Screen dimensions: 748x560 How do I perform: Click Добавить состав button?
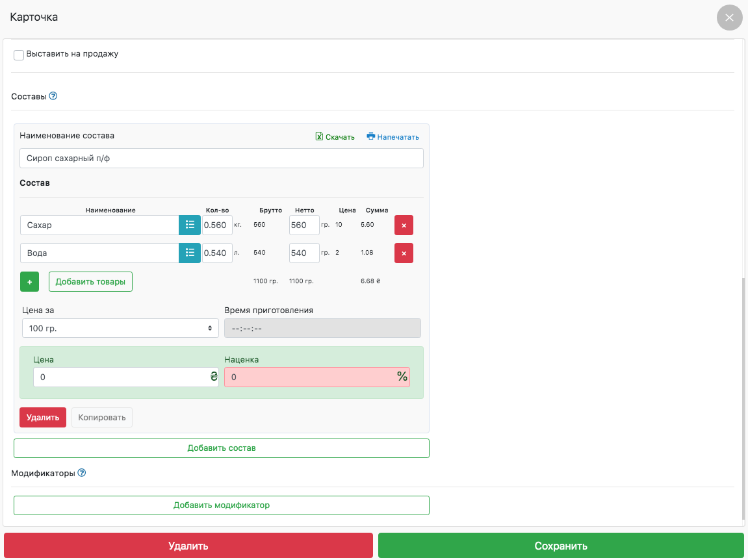222,448
